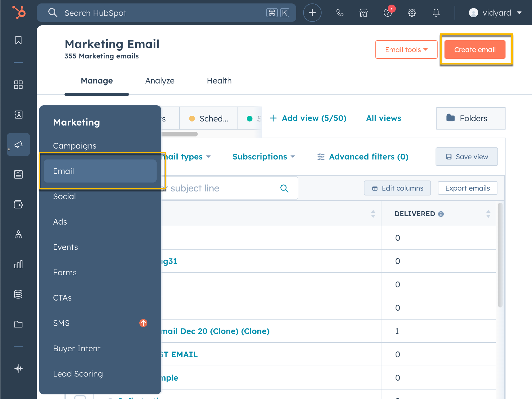
Task: Open the Library folder sidebar icon
Action: click(x=18, y=324)
